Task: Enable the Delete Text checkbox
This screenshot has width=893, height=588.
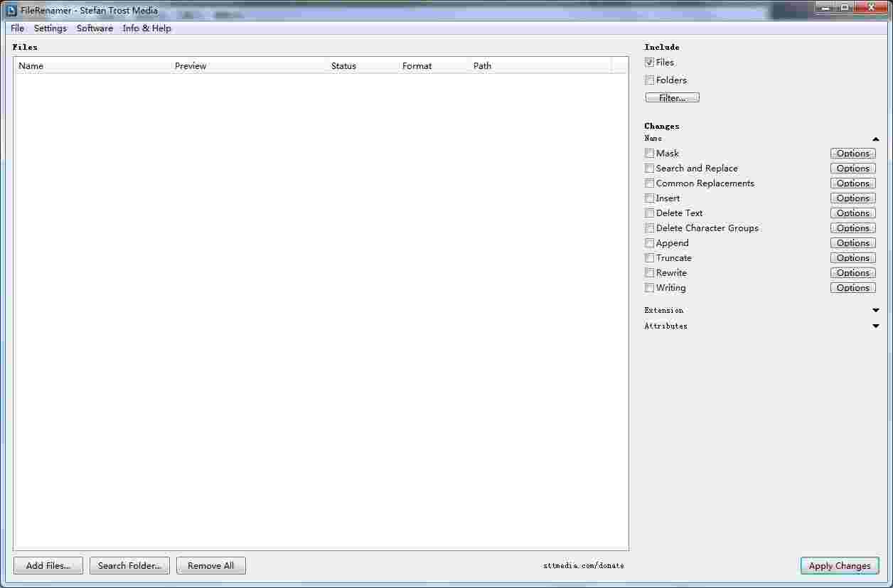Action: (649, 213)
